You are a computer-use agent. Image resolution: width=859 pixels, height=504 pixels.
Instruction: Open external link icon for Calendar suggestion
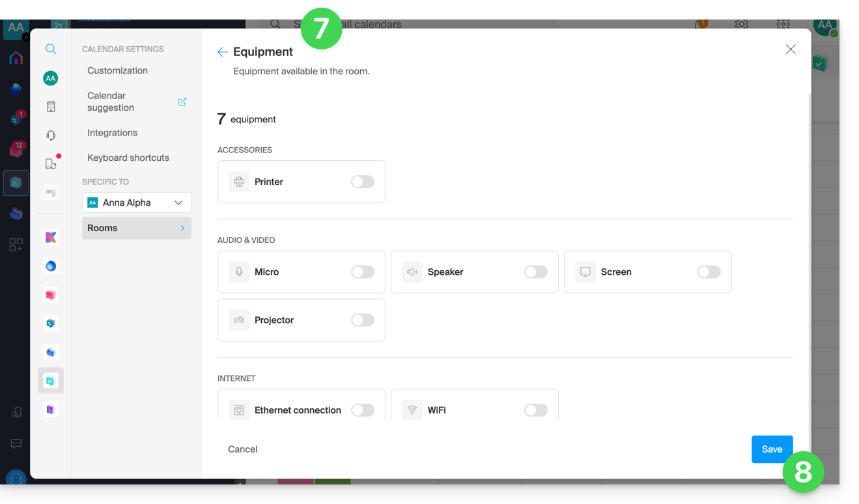tap(182, 102)
